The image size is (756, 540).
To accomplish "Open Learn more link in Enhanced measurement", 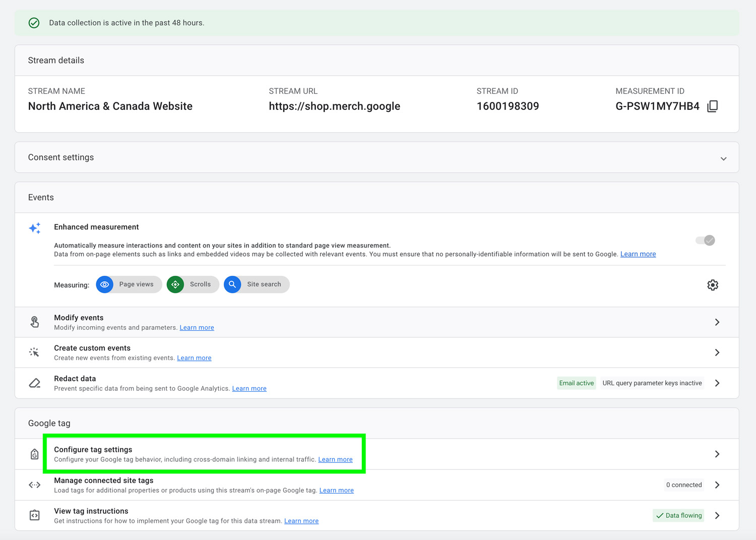I will pos(638,254).
